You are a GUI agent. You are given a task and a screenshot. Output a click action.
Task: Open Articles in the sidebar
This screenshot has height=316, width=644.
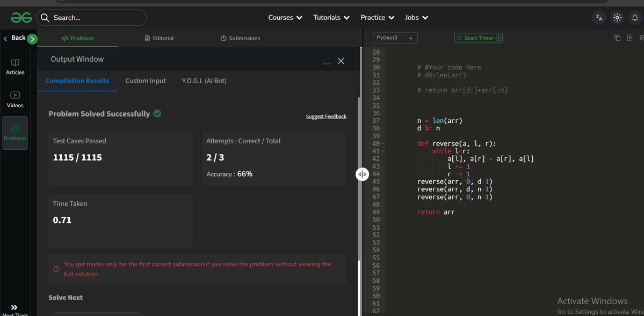15,67
